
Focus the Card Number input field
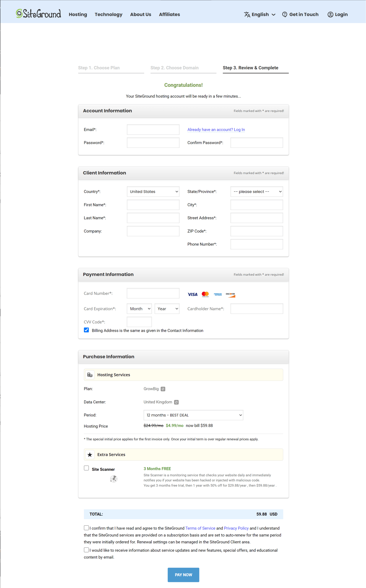coord(153,293)
